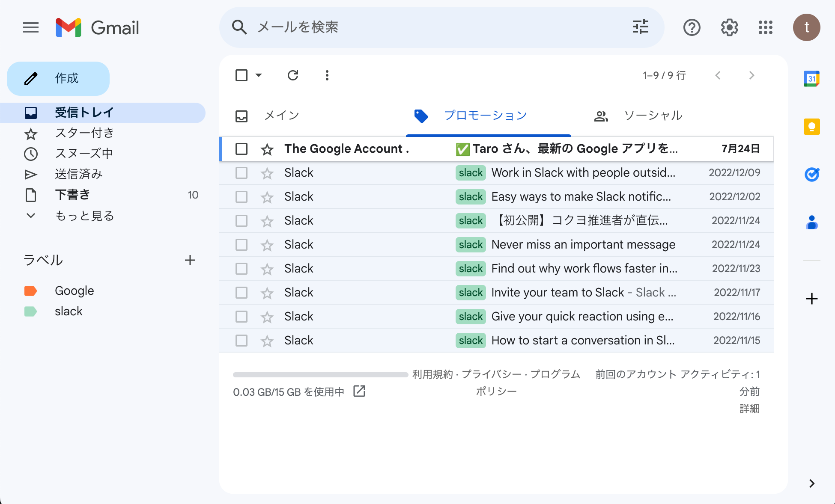The width and height of the screenshot is (835, 504).
Task: Click the Gmail logo
Action: pyautogui.click(x=98, y=28)
